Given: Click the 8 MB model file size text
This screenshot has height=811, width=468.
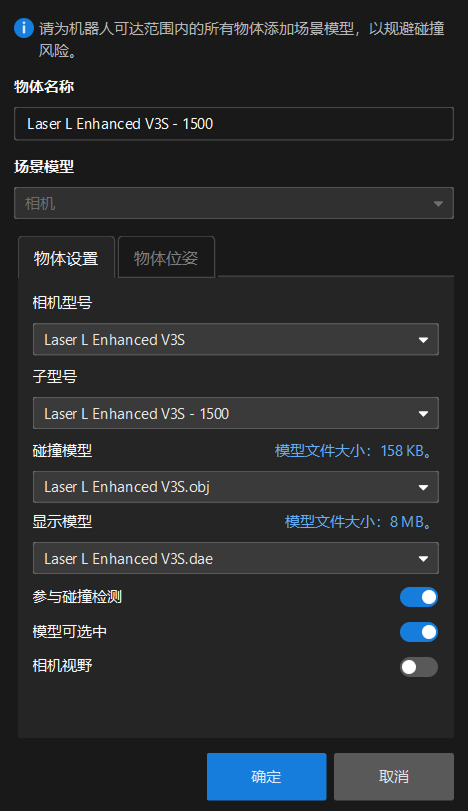Looking at the screenshot, I should coord(359,521).
